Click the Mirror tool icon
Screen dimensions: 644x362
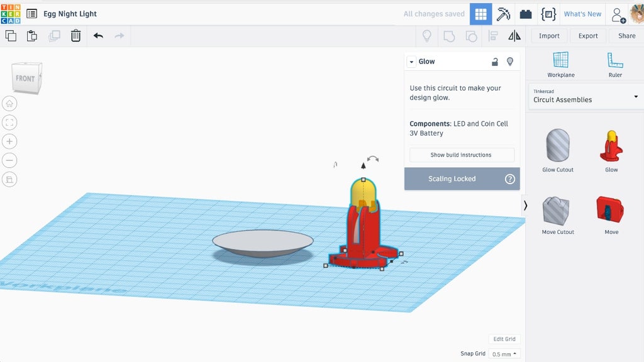(x=514, y=36)
